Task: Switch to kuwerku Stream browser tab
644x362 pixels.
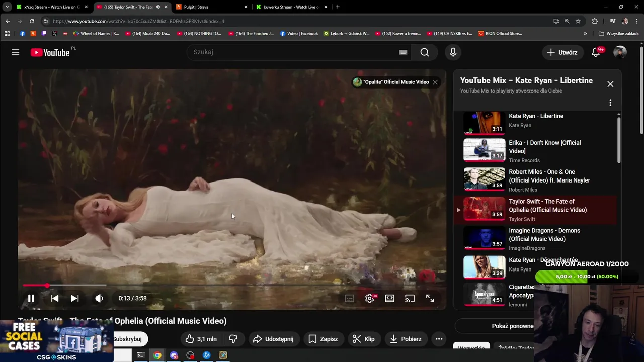Action: click(x=292, y=7)
